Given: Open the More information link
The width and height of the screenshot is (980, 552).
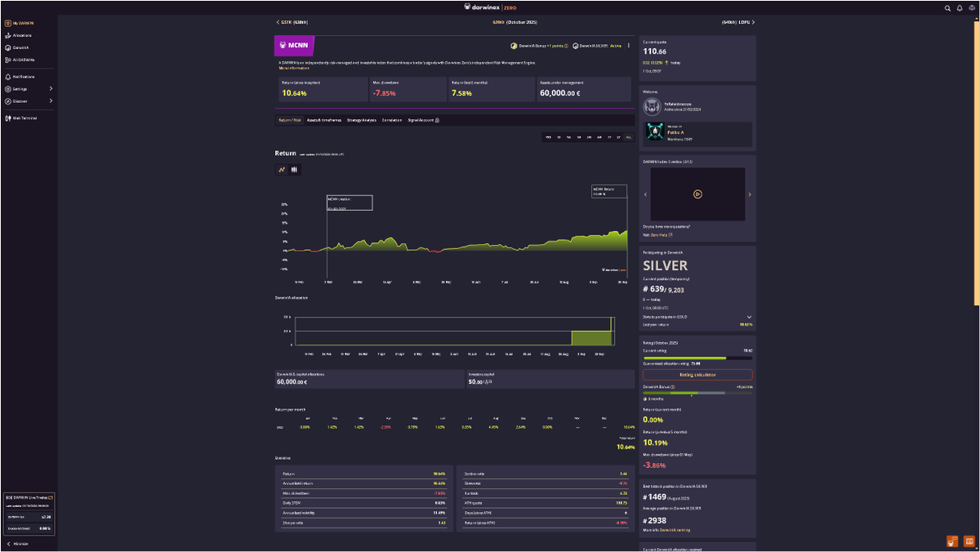Looking at the screenshot, I should click(x=294, y=68).
